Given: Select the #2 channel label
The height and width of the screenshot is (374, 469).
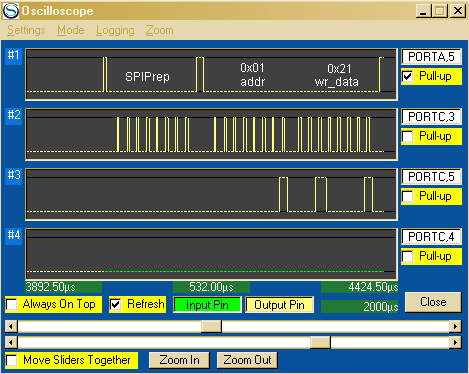Looking at the screenshot, I should coord(14,115).
